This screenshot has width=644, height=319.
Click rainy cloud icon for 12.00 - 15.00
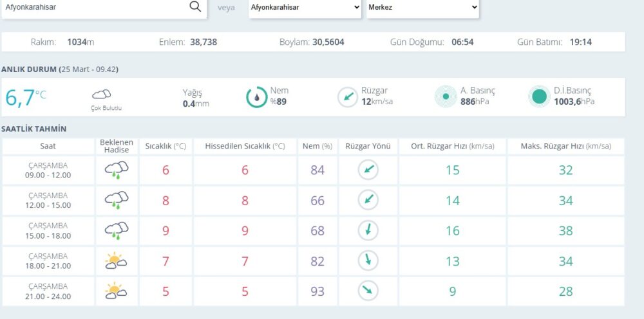click(117, 200)
